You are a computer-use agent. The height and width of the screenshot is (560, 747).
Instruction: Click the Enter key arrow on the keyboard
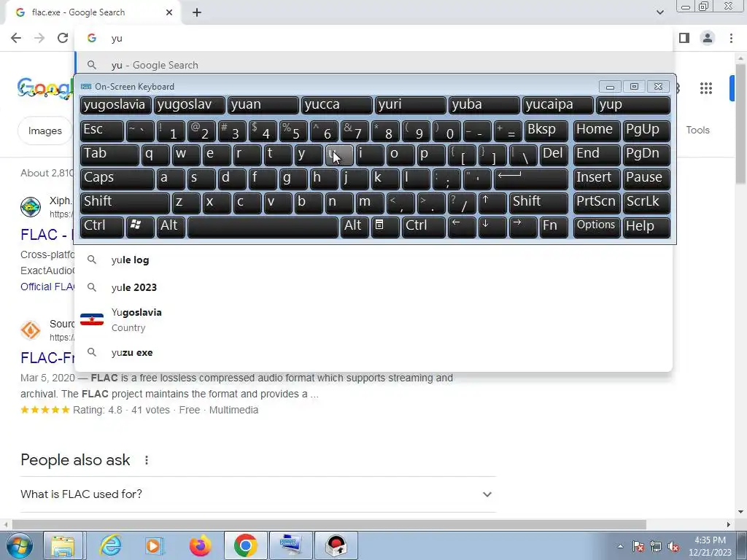pyautogui.click(x=531, y=179)
